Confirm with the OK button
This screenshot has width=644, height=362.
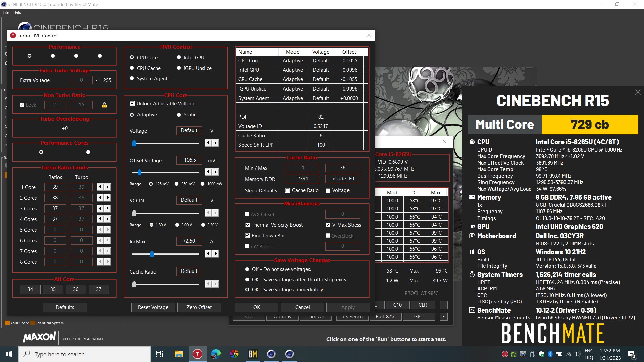click(x=257, y=307)
